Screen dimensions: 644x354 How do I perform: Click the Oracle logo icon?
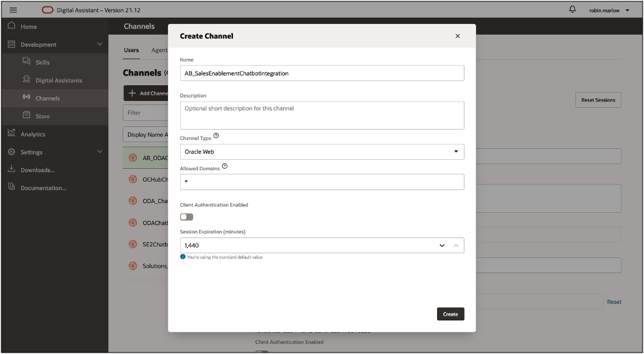pos(48,10)
